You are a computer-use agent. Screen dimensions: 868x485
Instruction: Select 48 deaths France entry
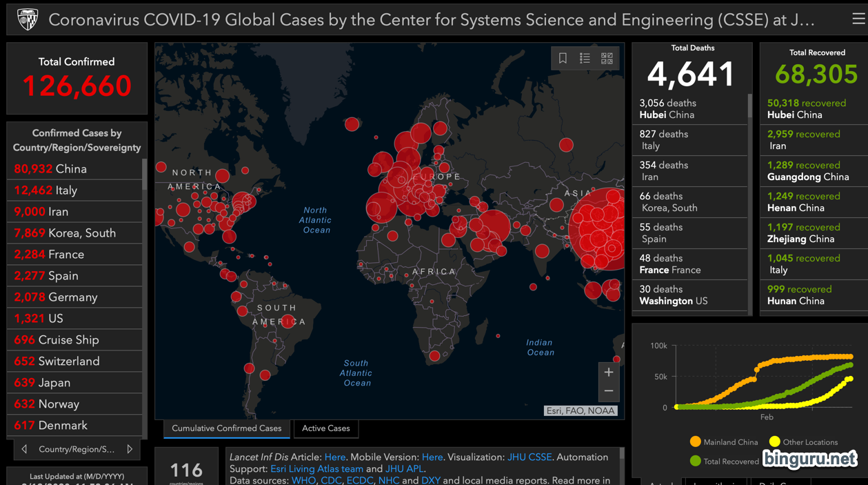point(690,264)
